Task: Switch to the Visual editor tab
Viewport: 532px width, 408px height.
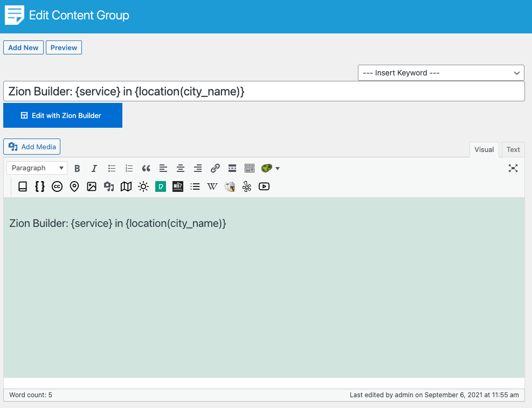Action: (484, 150)
